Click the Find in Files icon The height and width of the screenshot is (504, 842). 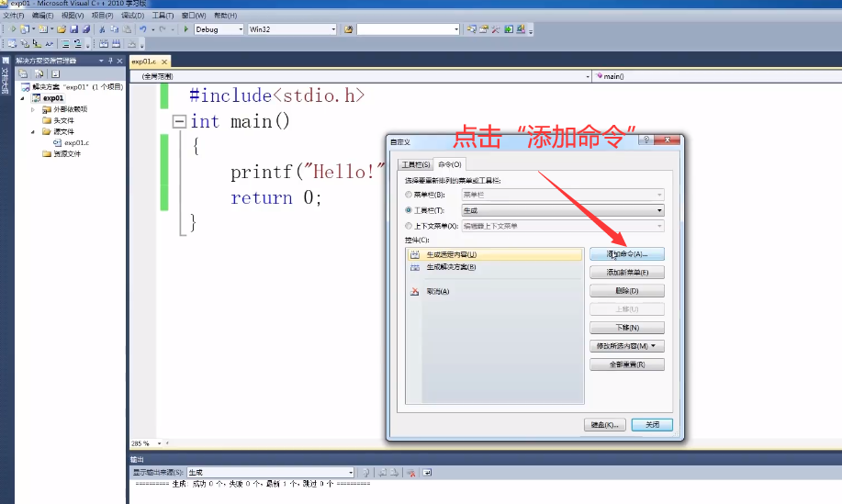[349, 29]
